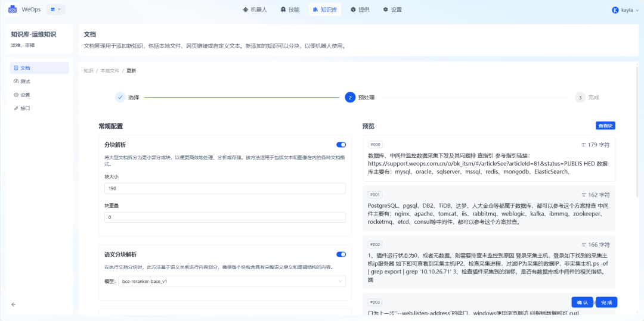Open the 机器人 tab
Viewport: 644px width, 321px height.
pos(255,10)
